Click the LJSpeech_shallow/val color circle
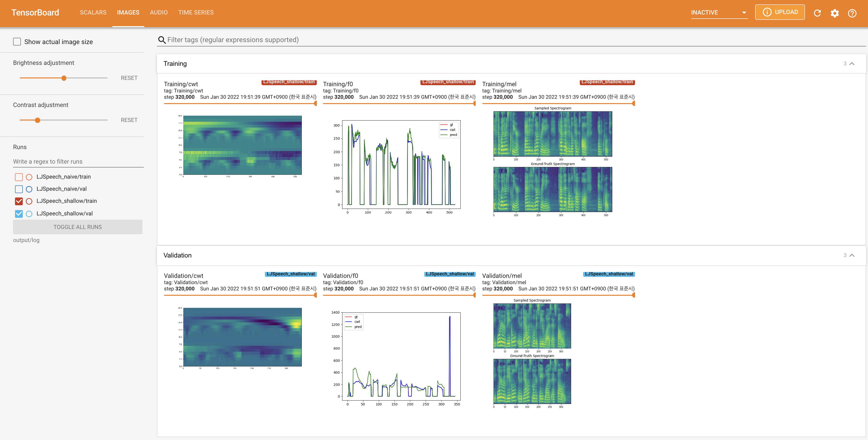 [29, 213]
